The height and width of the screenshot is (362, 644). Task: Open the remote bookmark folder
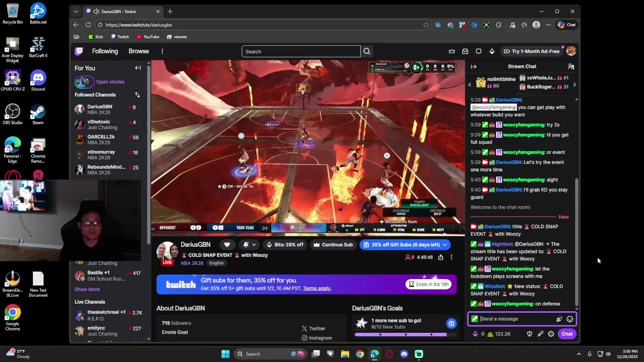click(177, 37)
